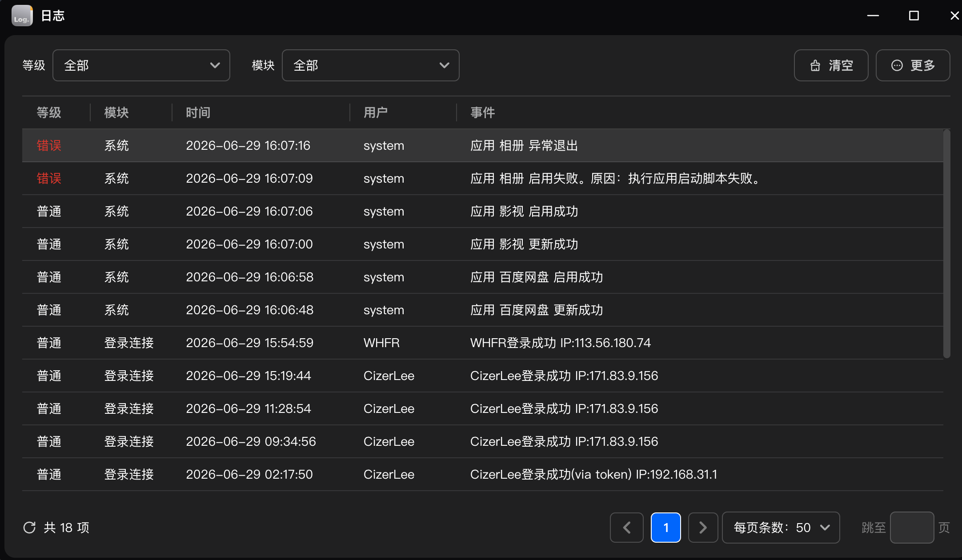Select the 百度网盘 更新成功 event

click(483, 310)
